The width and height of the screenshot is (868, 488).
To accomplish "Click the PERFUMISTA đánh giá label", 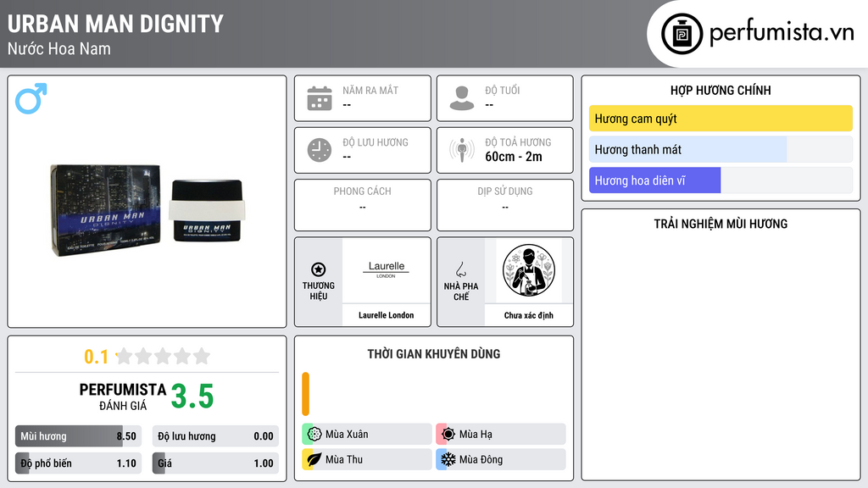I will pos(123,396).
